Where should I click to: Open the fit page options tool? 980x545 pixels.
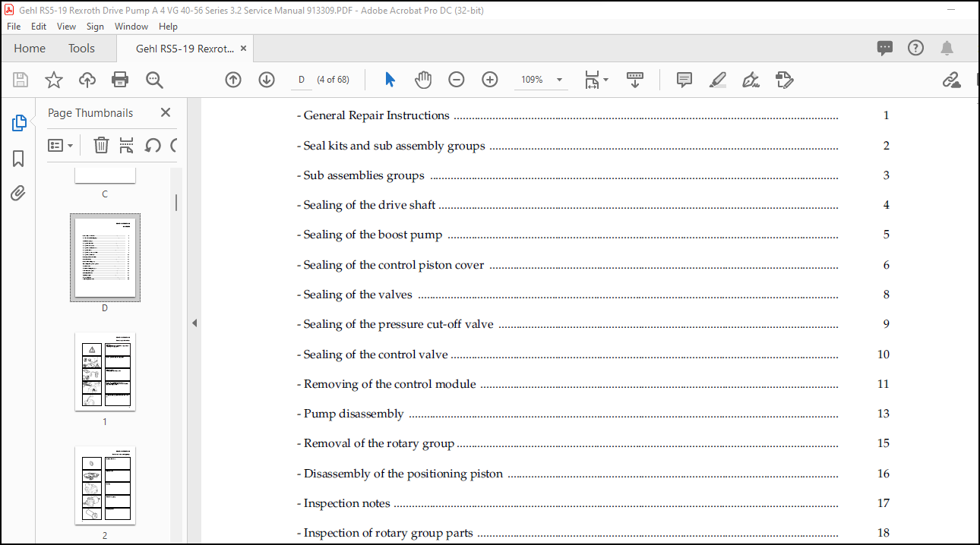coord(596,80)
